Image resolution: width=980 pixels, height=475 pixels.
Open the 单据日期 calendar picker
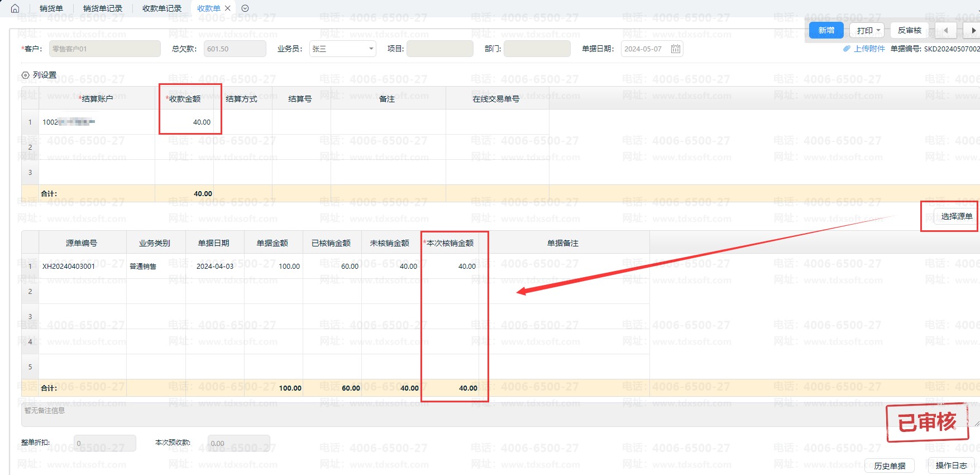675,49
